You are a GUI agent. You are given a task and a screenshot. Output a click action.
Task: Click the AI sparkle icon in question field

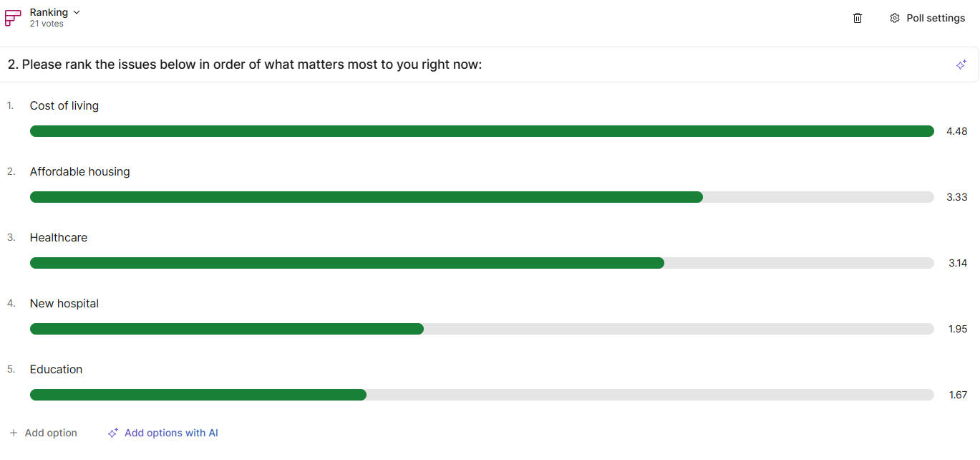pyautogui.click(x=961, y=64)
